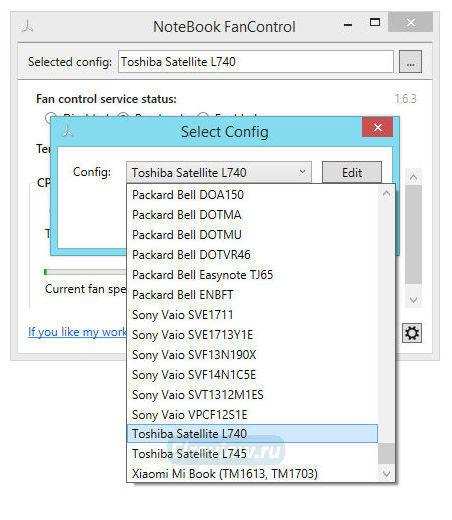
Task: Open config browser with ellipsis button
Action: click(410, 62)
